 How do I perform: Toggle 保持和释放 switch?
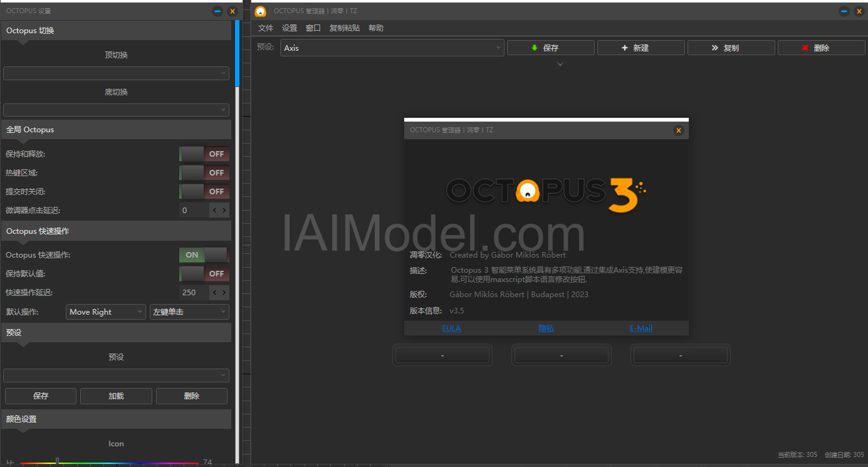tap(204, 154)
